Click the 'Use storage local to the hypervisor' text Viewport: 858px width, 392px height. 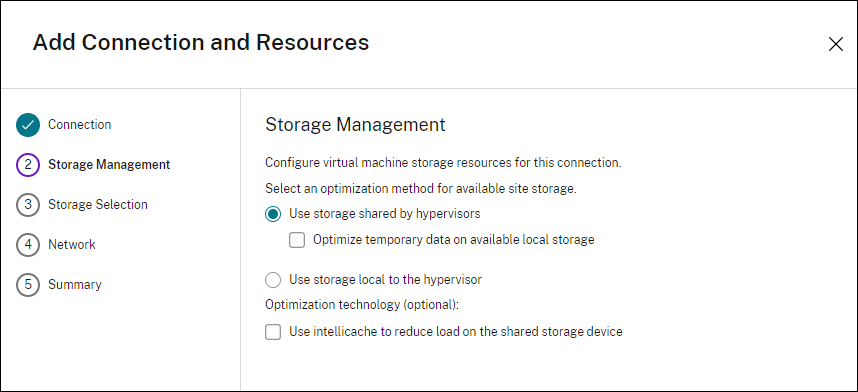385,280
